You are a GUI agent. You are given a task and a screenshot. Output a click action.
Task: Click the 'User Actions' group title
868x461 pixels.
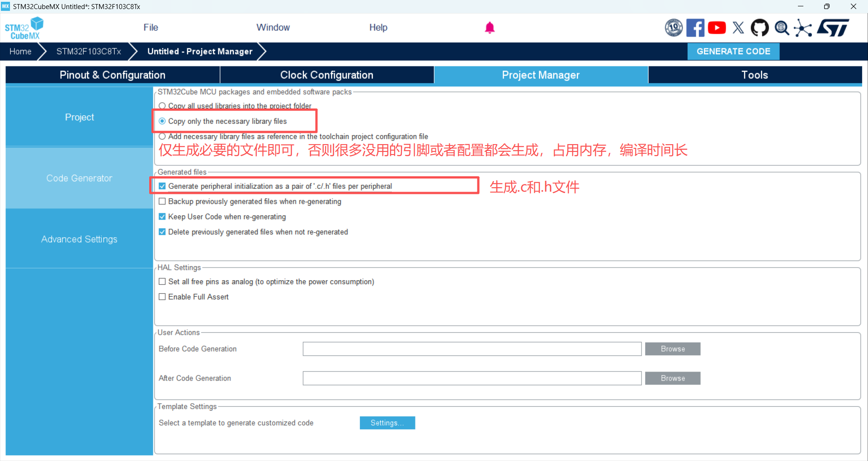pyautogui.click(x=179, y=333)
